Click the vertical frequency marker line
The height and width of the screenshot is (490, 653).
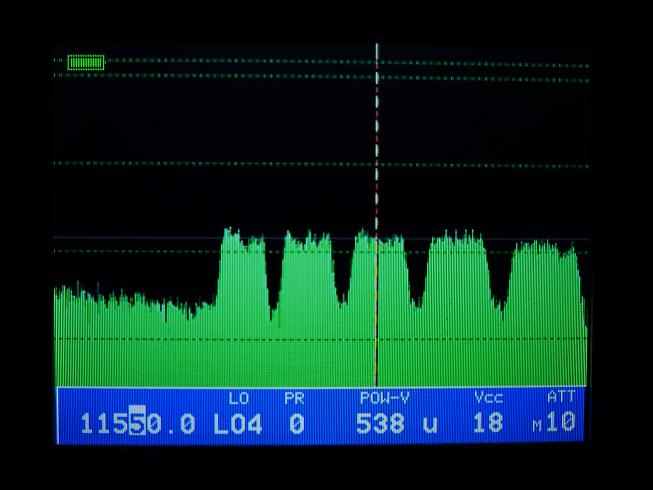(377, 150)
